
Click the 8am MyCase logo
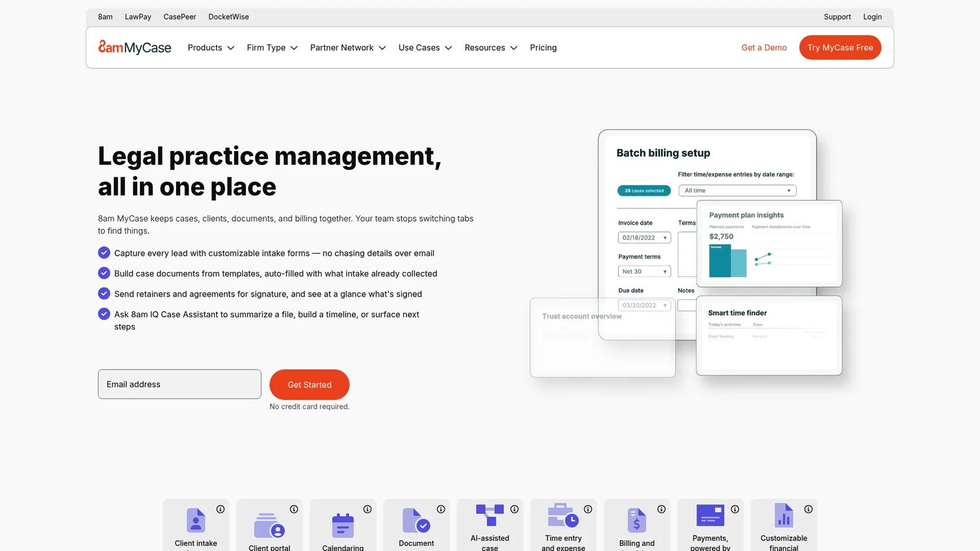[135, 47]
